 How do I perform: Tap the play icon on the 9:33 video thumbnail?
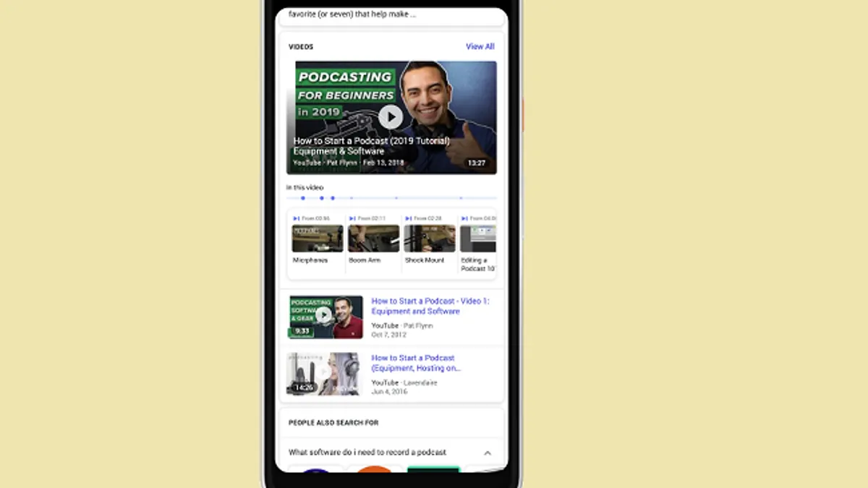(323, 314)
